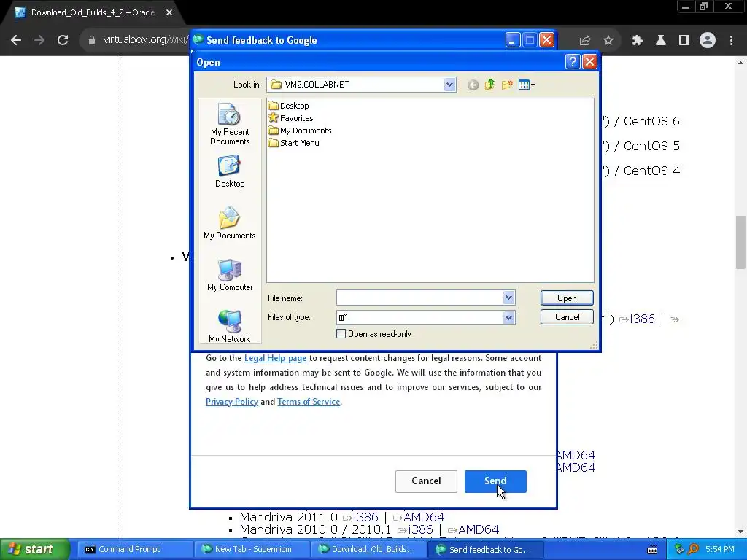Image resolution: width=747 pixels, height=560 pixels.
Task: Open the profile avatar menu
Action: [x=708, y=40]
